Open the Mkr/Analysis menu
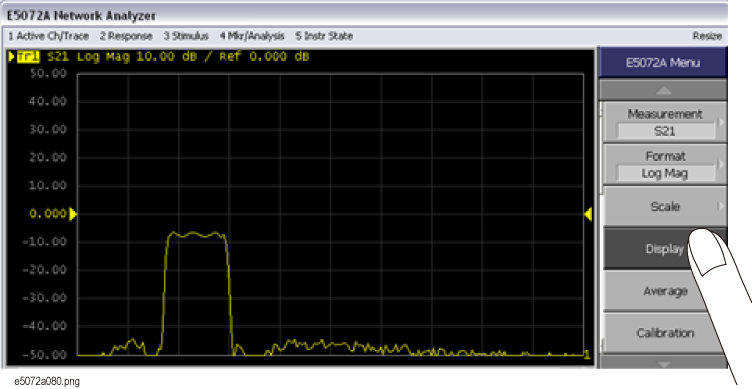 pyautogui.click(x=252, y=36)
